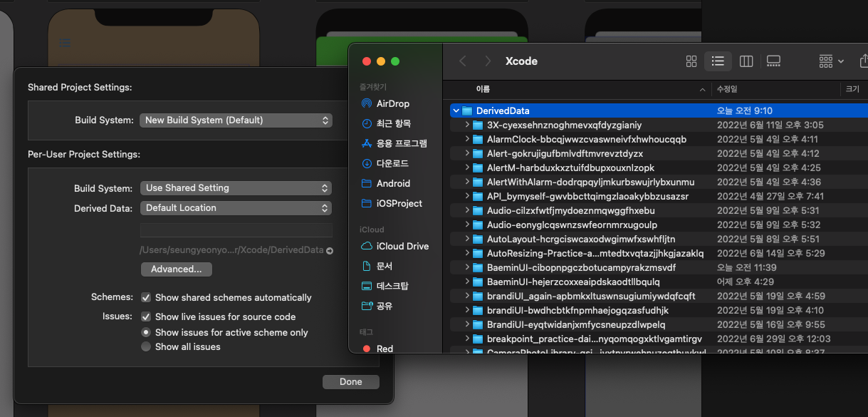Select Show issues for active scheme only
The image size is (868, 417).
[x=146, y=332]
